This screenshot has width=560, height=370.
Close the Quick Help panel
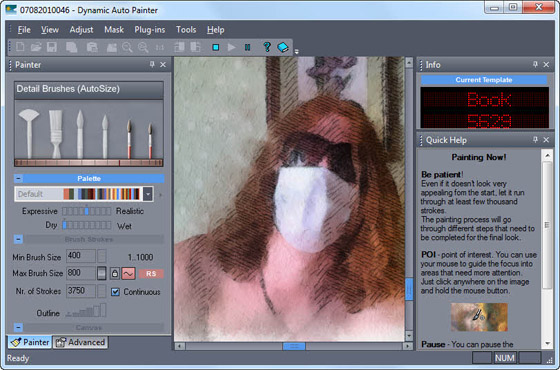pyautogui.click(x=546, y=140)
